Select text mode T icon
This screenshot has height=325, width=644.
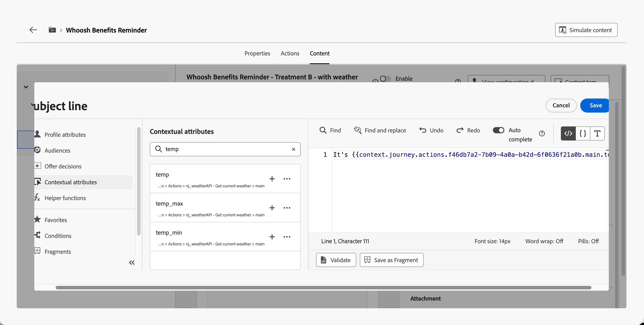(x=597, y=133)
